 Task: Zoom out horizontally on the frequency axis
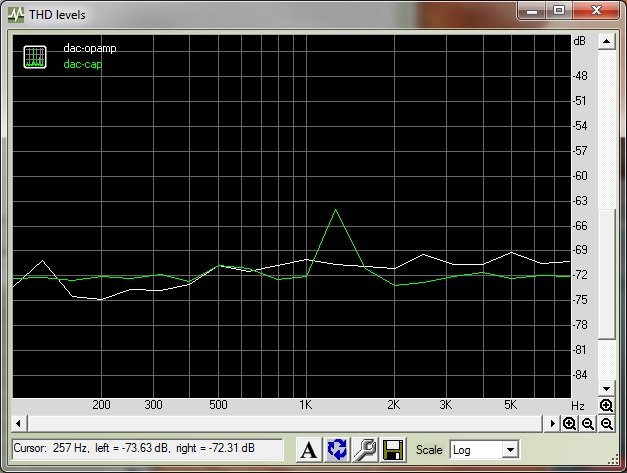(x=588, y=423)
